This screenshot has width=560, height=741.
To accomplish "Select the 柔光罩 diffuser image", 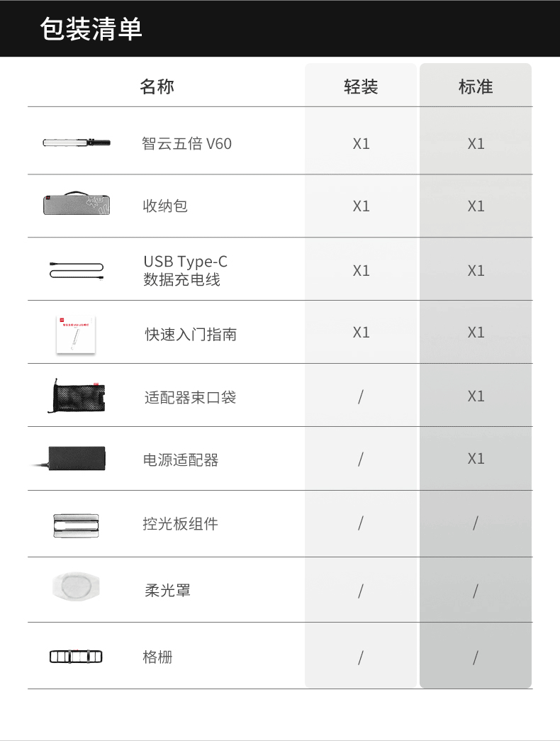I will (x=76, y=586).
